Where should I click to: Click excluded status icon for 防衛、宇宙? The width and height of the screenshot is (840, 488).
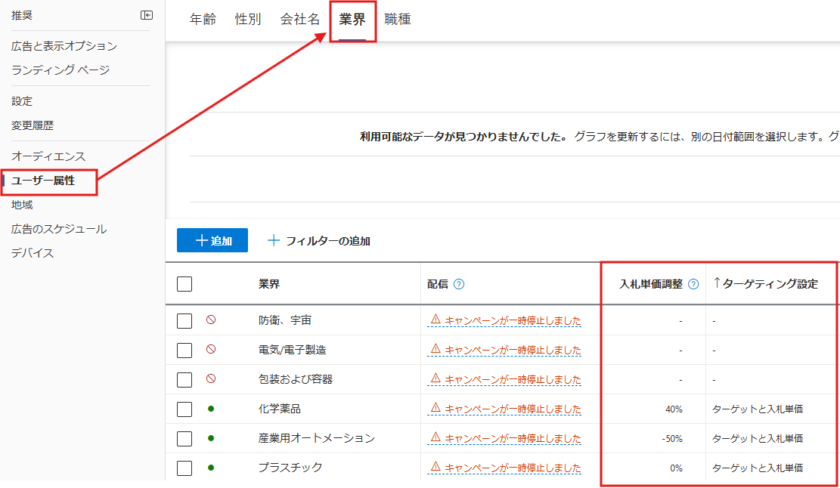point(211,321)
